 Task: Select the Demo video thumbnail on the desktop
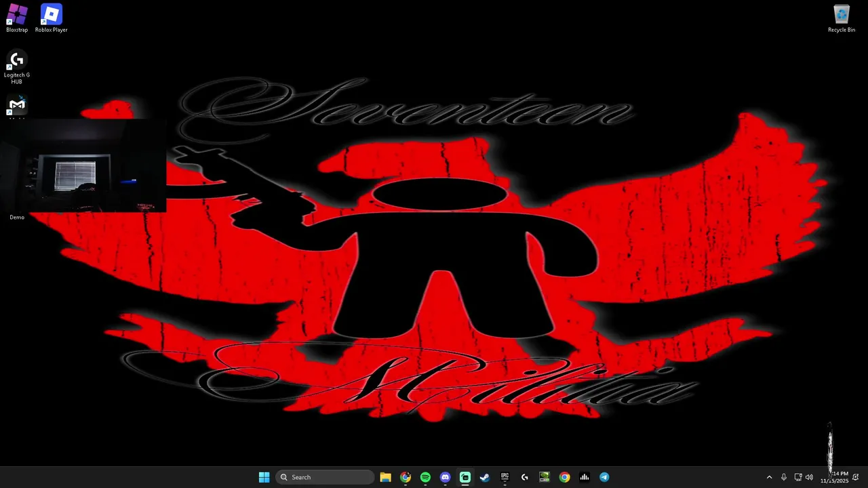(83, 165)
